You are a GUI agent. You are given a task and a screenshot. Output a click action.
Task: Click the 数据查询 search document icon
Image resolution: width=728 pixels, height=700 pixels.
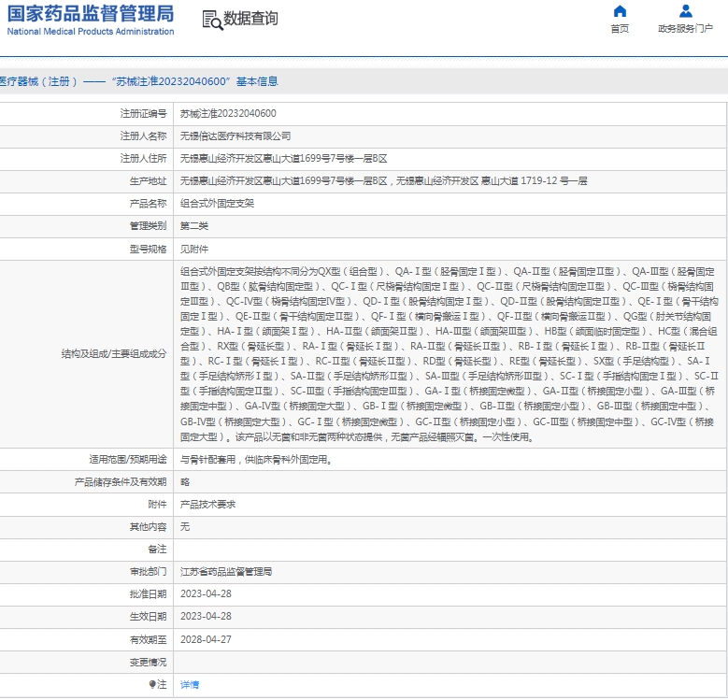(213, 21)
